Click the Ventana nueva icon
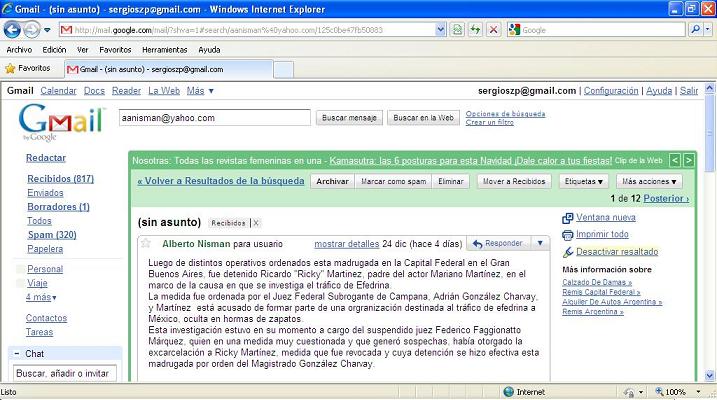 coord(567,219)
